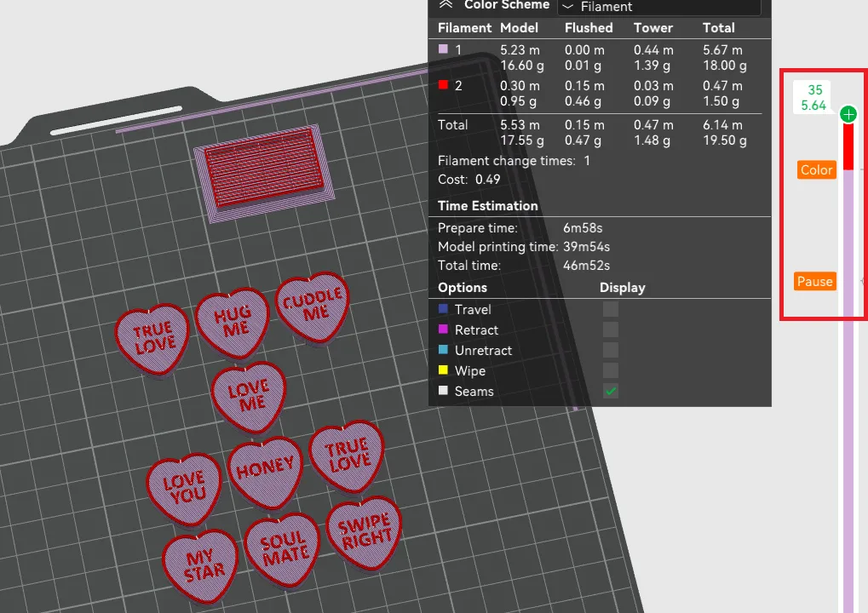Uncheck the Seams display checkbox
Image resolution: width=868 pixels, height=613 pixels.
click(611, 391)
